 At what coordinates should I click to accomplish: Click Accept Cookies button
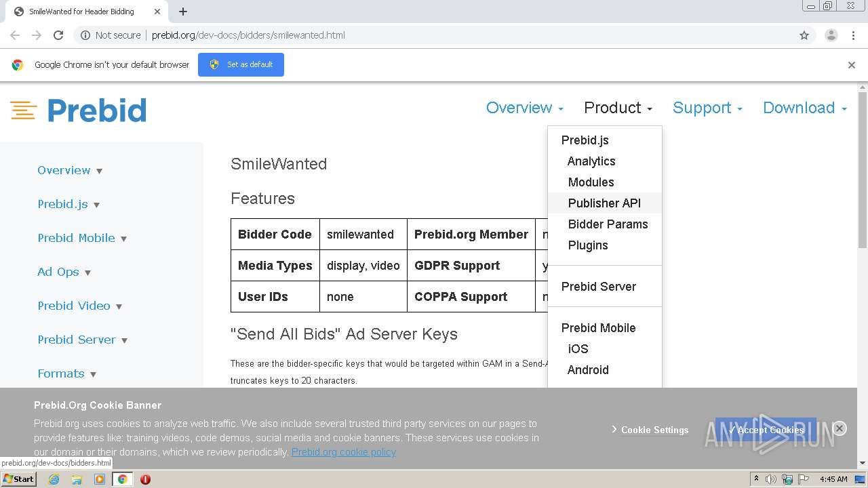tap(766, 430)
